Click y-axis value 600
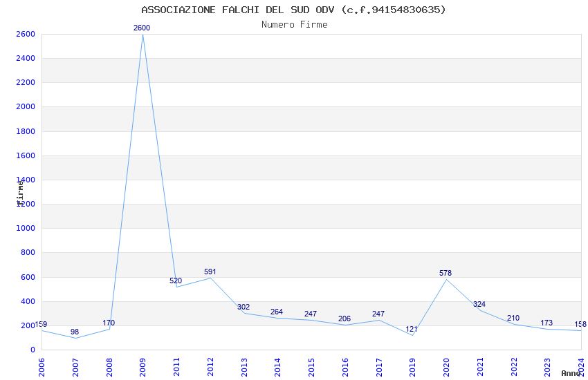Screen dimensions: 588x380 28,278
